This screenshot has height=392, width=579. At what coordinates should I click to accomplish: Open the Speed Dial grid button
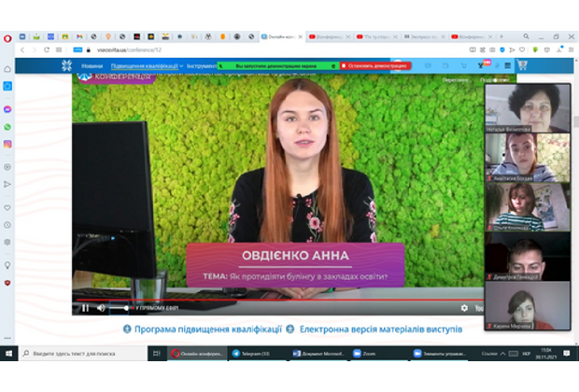tap(59, 49)
